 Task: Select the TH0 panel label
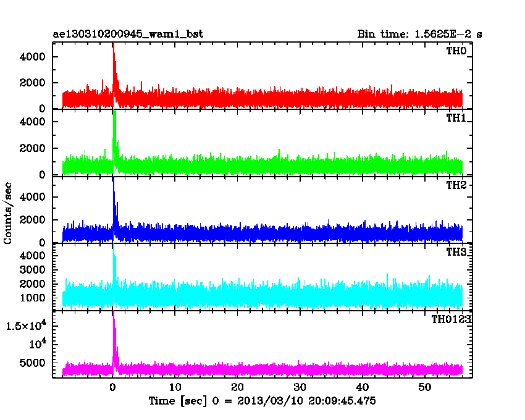pyautogui.click(x=456, y=51)
